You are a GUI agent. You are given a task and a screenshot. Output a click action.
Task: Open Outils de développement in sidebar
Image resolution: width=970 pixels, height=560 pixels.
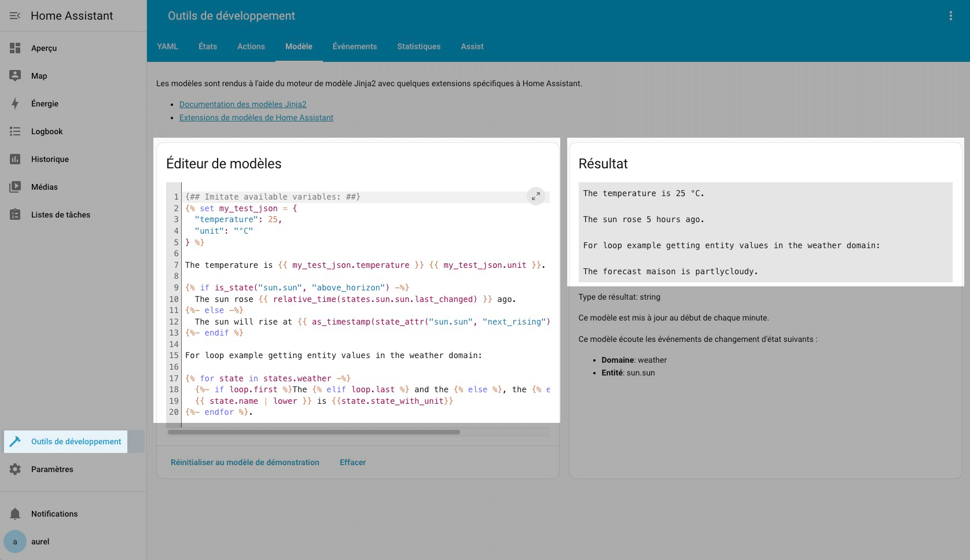click(73, 441)
